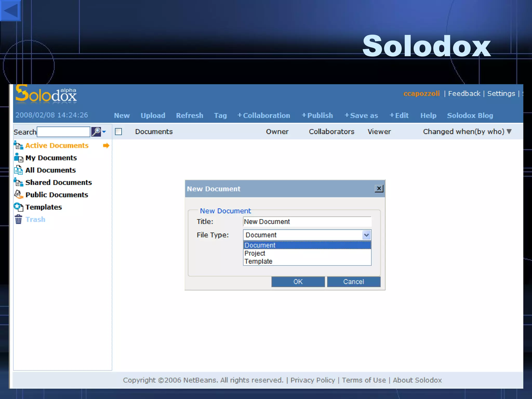Click the Changed when(by who) header text
This screenshot has height=399, width=532.
(x=464, y=132)
